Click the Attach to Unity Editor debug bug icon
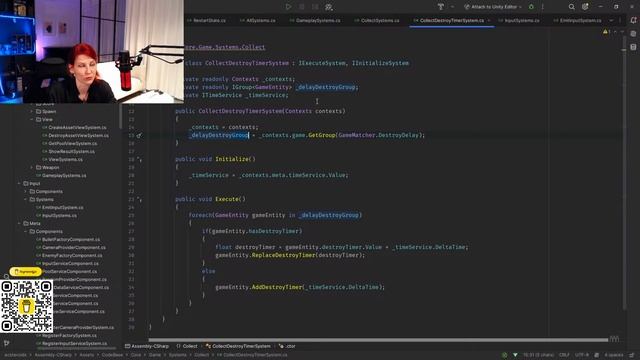This screenshot has width=640, height=360. tap(531, 7)
